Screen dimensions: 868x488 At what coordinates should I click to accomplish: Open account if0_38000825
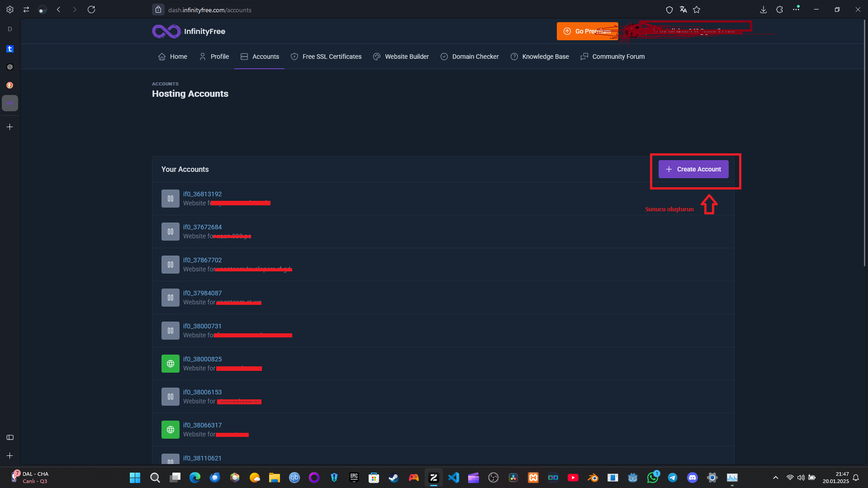(202, 359)
